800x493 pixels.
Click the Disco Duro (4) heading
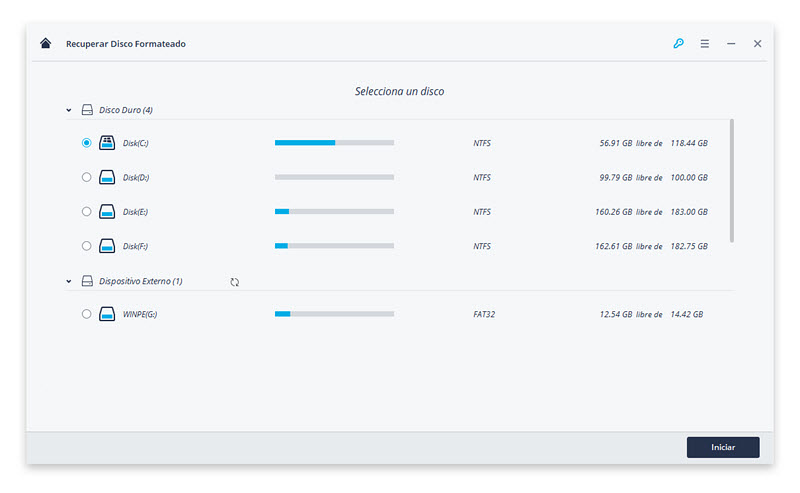point(126,110)
